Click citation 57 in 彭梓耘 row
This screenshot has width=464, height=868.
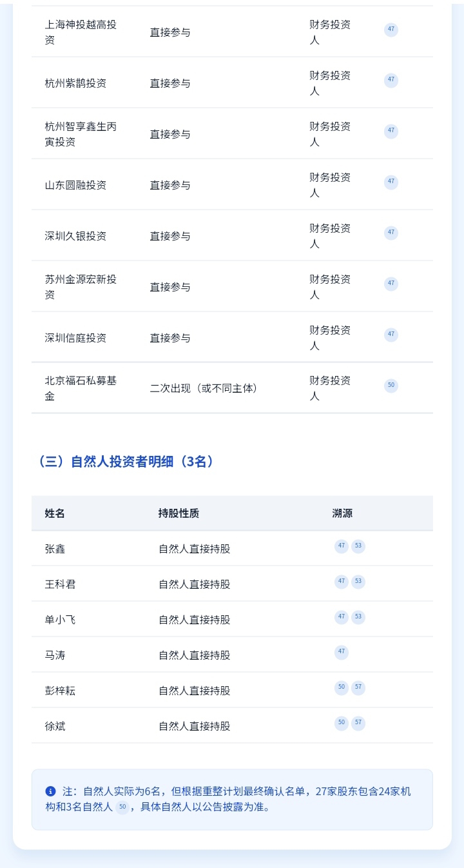tap(358, 688)
